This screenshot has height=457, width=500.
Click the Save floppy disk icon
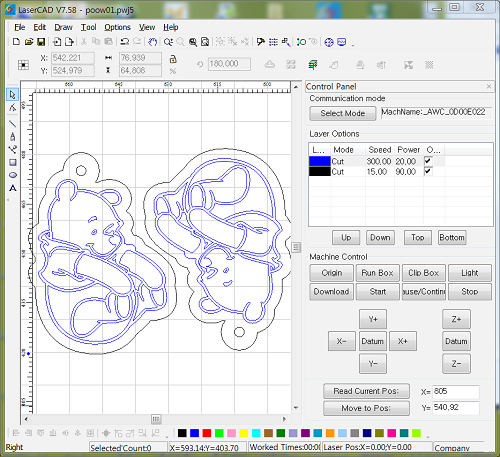(41, 42)
